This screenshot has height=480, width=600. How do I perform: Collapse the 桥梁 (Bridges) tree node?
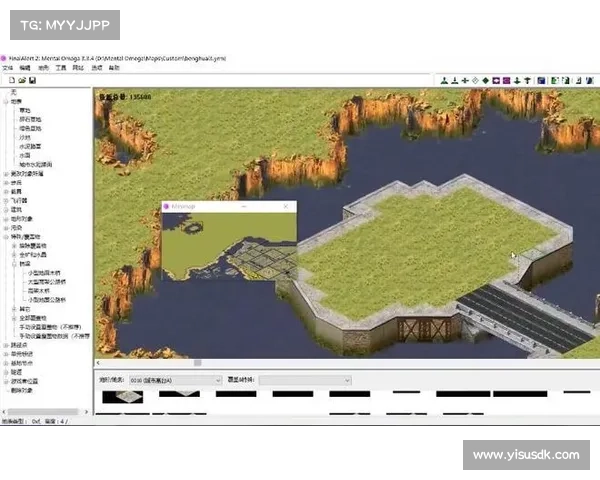pyautogui.click(x=14, y=264)
